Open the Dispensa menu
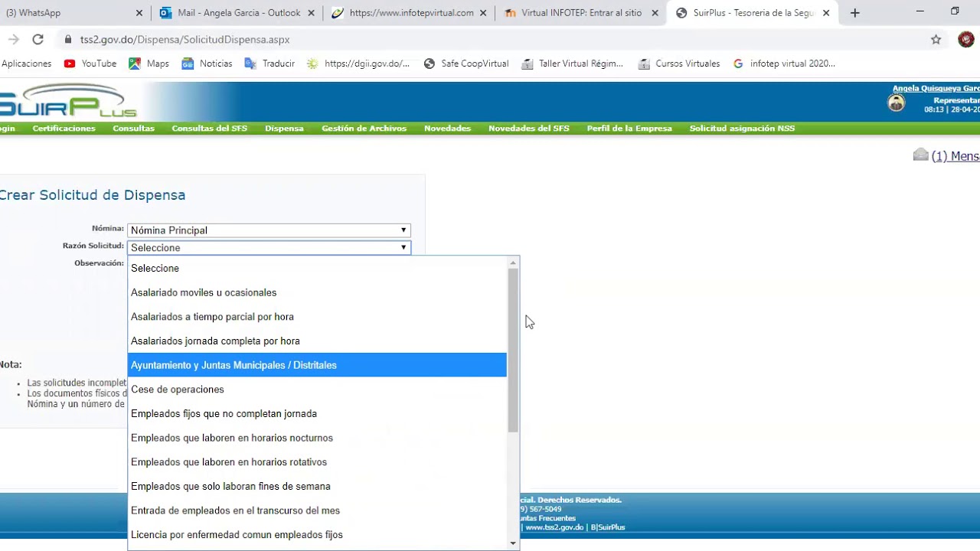The width and height of the screenshot is (980, 551). click(284, 129)
